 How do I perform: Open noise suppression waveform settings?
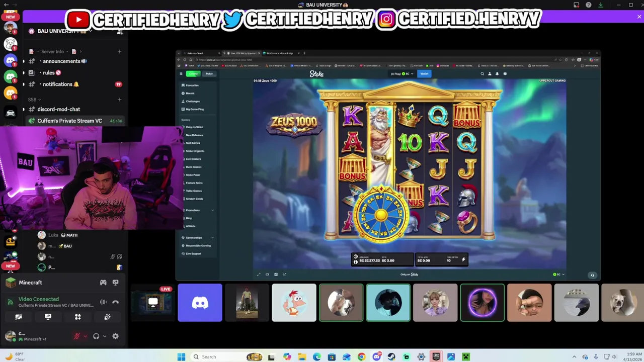pos(103,302)
